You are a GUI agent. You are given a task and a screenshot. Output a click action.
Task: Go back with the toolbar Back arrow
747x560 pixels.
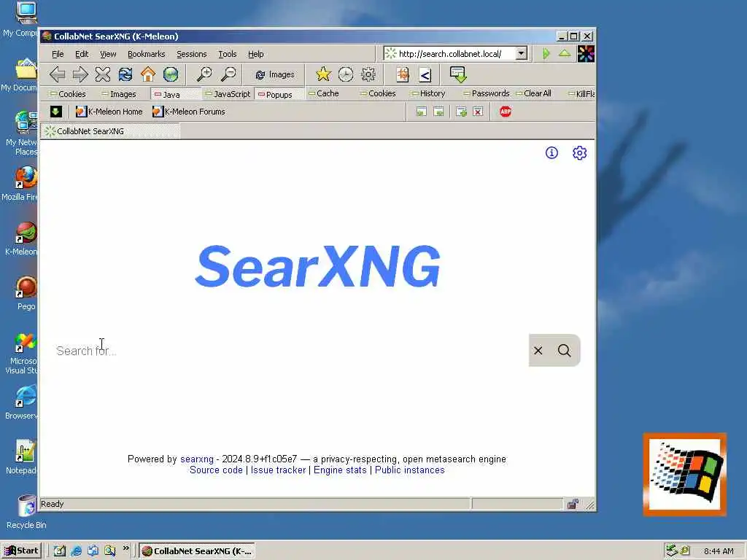coord(57,74)
